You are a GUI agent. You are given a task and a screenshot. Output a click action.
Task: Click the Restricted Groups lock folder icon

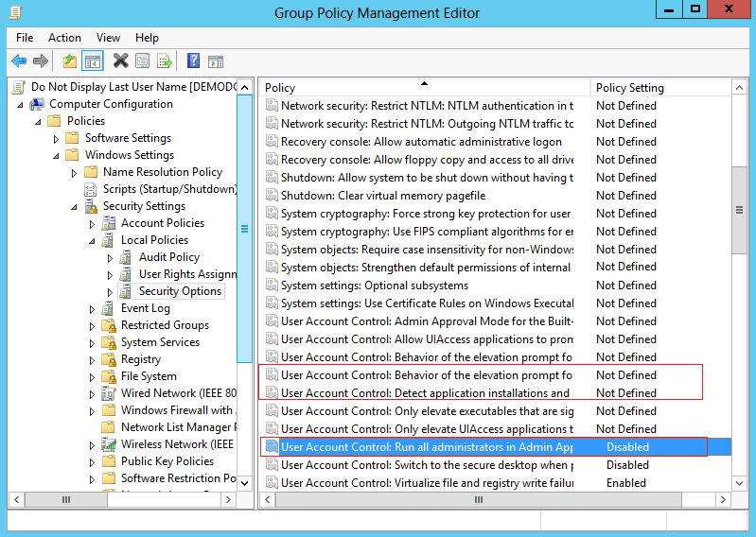(109, 325)
